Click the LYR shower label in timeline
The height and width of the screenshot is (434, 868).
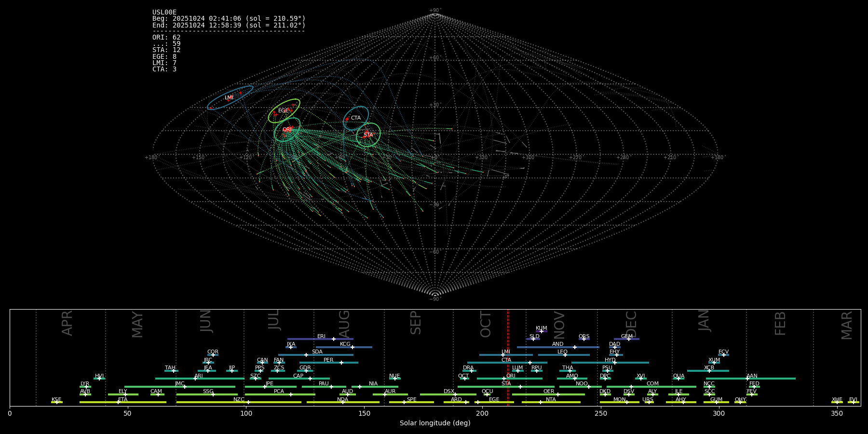click(85, 384)
